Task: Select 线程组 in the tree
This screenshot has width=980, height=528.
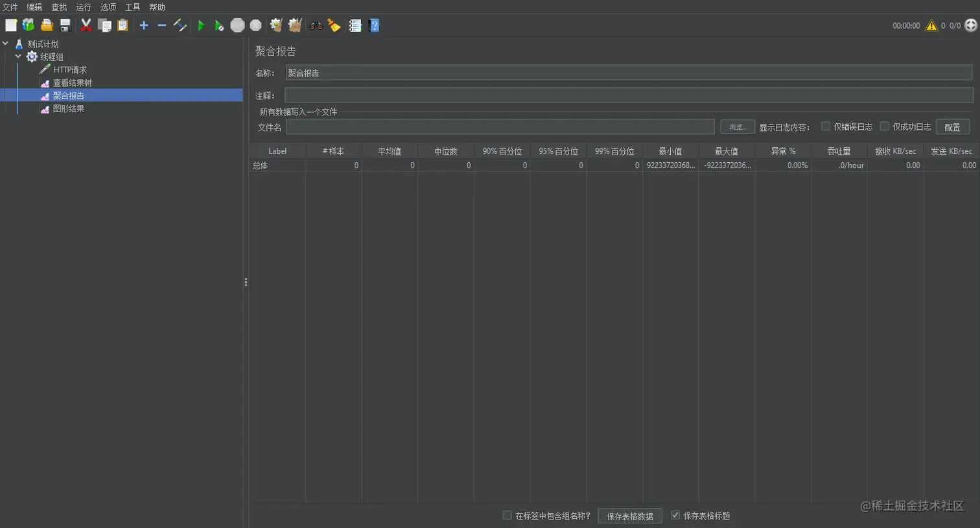Action: point(52,57)
